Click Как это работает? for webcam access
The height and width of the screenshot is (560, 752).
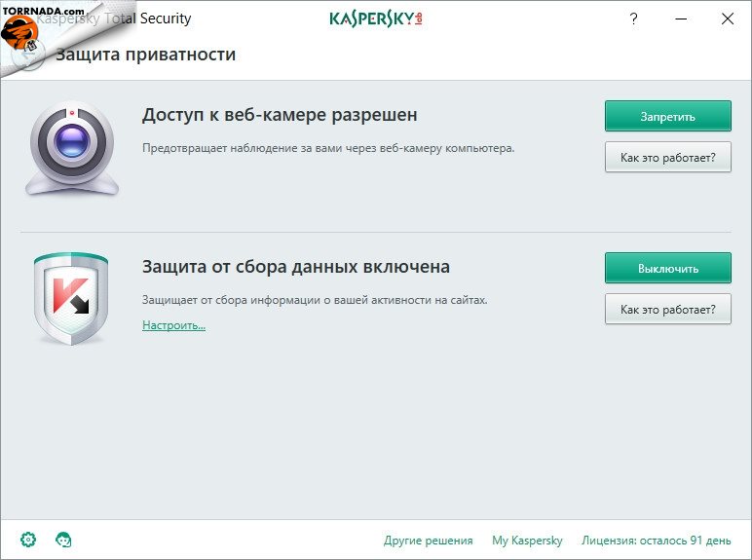click(x=667, y=157)
